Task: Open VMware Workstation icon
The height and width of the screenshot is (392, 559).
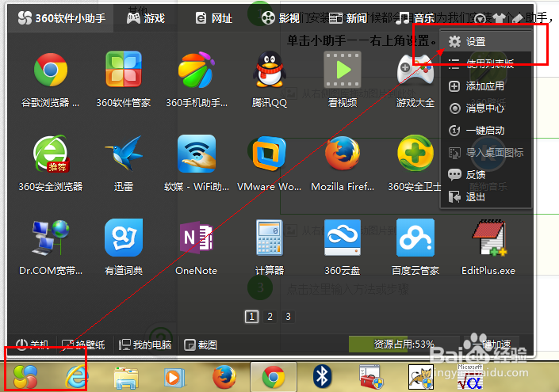Action: [x=270, y=154]
